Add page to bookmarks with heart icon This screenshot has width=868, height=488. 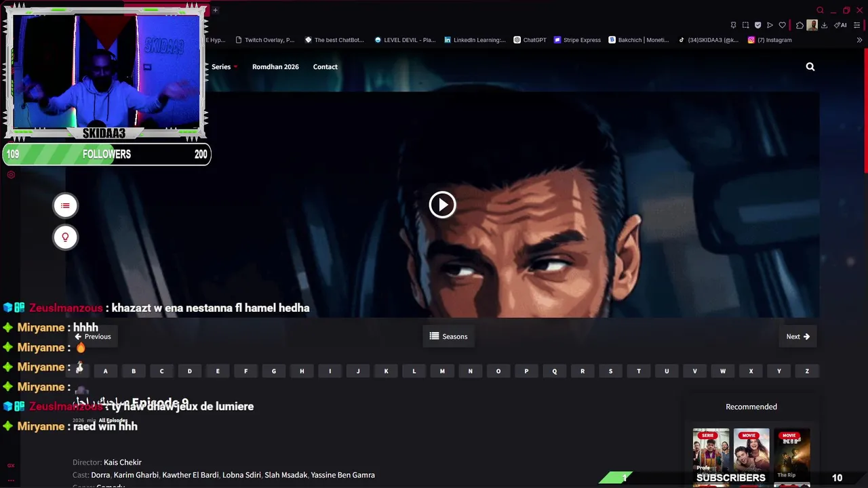click(782, 25)
